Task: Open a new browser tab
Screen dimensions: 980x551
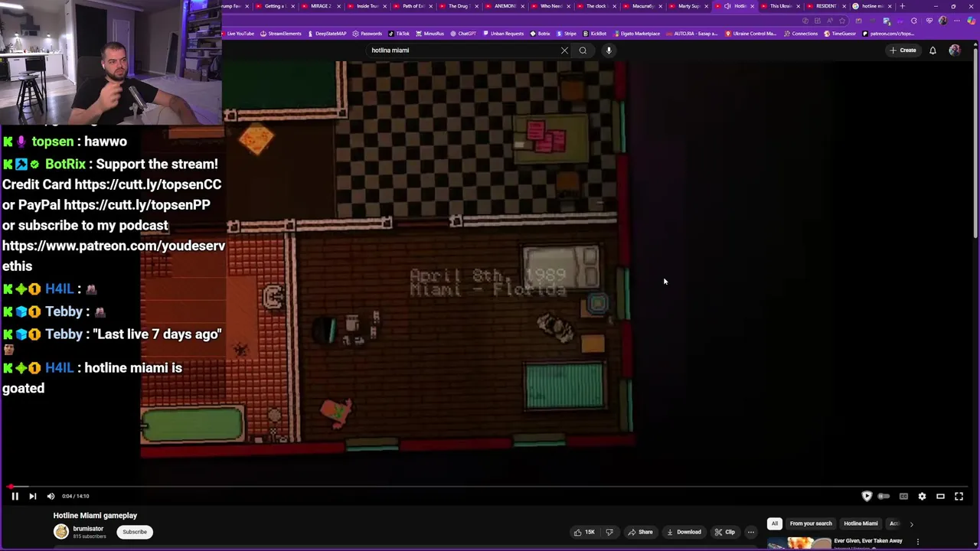Action: pos(902,6)
